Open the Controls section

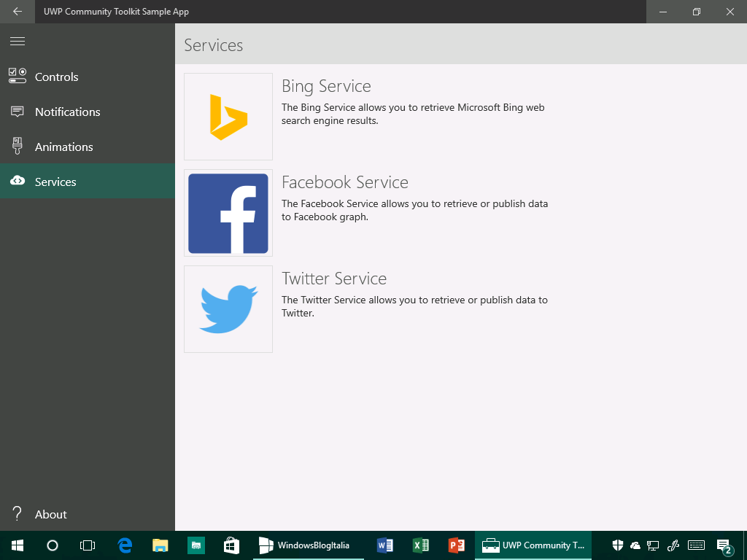coord(88,77)
